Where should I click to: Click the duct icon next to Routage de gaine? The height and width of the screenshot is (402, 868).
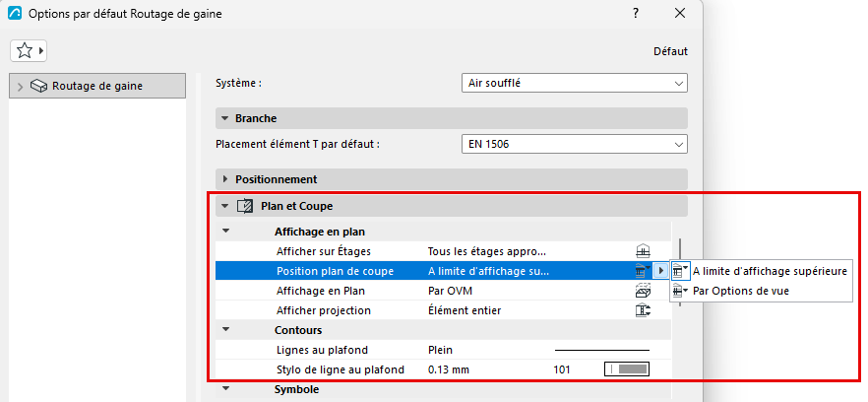(39, 86)
